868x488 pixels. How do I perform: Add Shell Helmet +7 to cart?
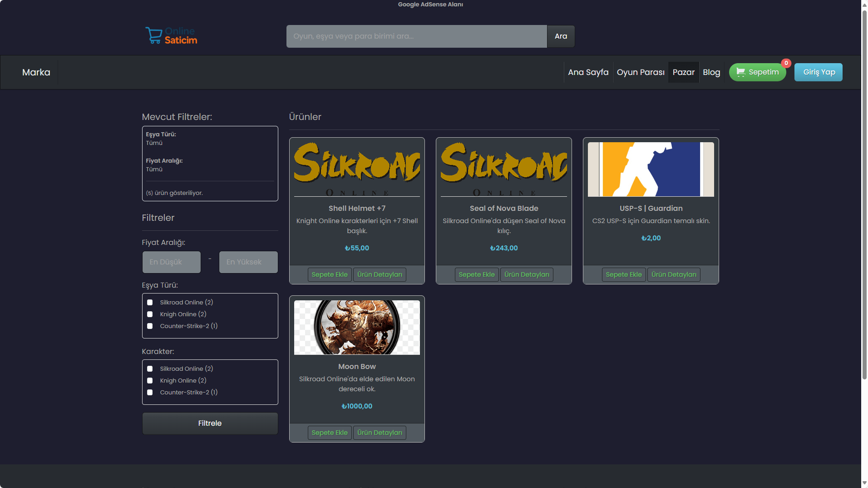coord(330,275)
